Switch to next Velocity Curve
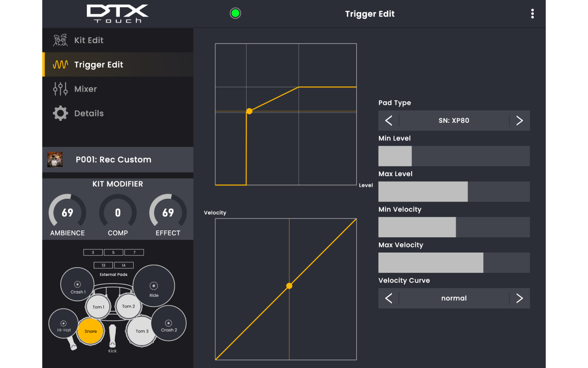This screenshot has height=368, width=588. (520, 298)
